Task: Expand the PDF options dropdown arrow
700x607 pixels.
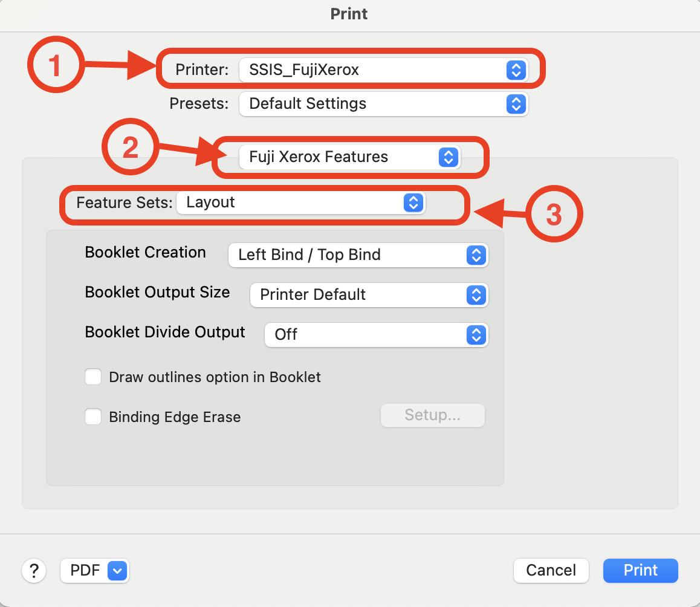Action: 117,570
